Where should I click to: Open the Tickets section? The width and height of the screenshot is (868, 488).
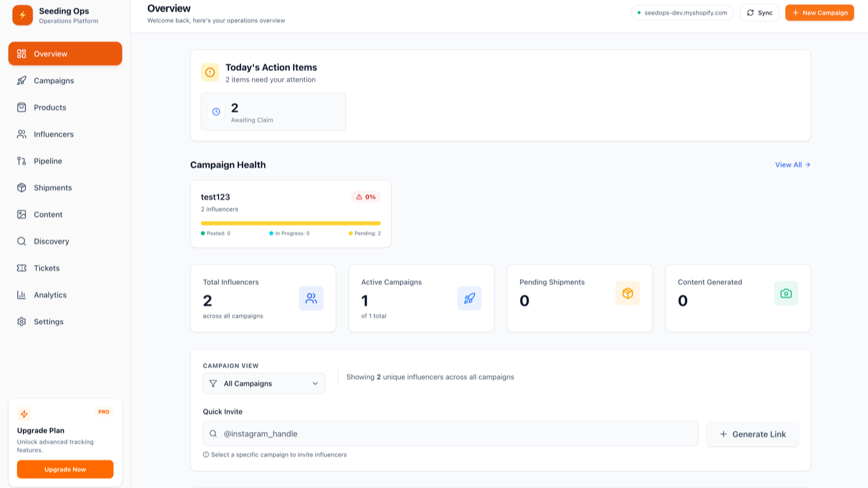coord(22,268)
